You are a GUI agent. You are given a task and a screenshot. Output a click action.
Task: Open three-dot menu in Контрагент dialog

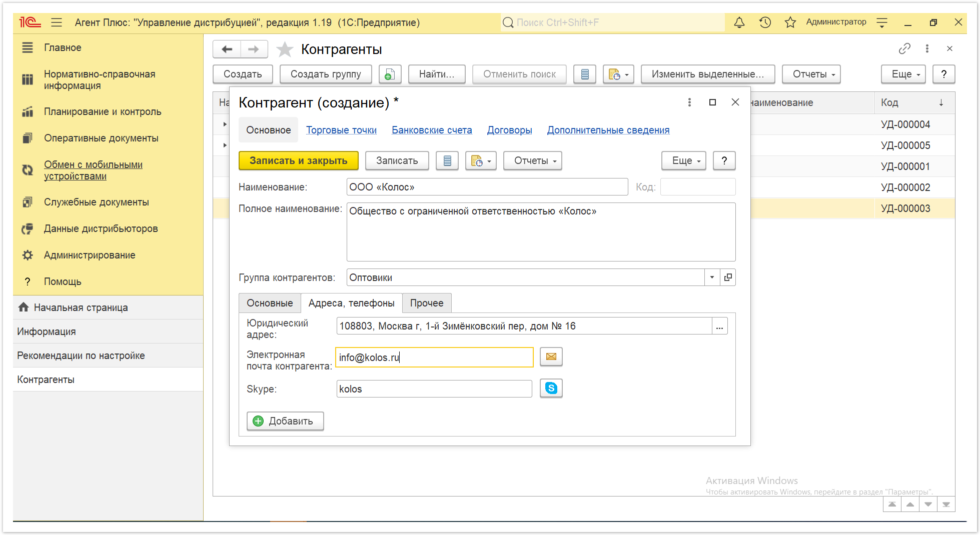tap(689, 102)
